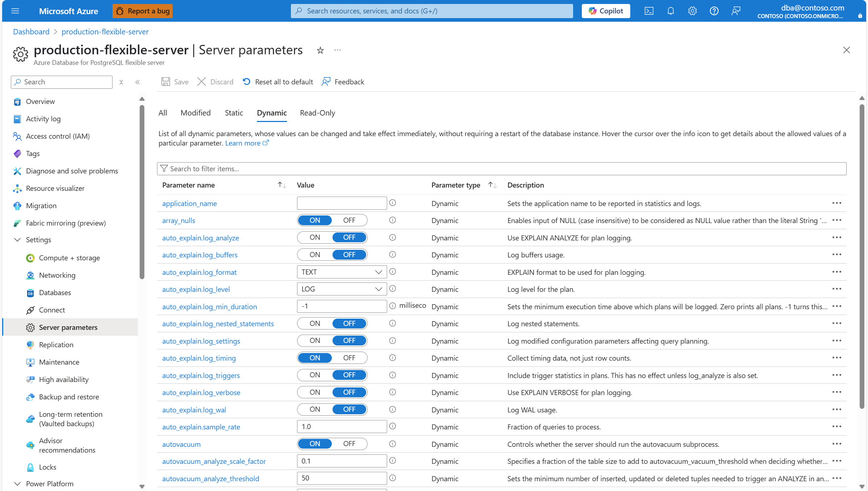The width and height of the screenshot is (868, 491).
Task: Collapse the Settings section in sidebar
Action: click(17, 240)
